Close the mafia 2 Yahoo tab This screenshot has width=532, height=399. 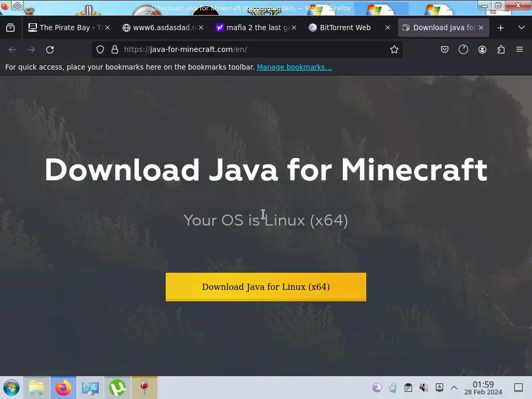point(294,28)
